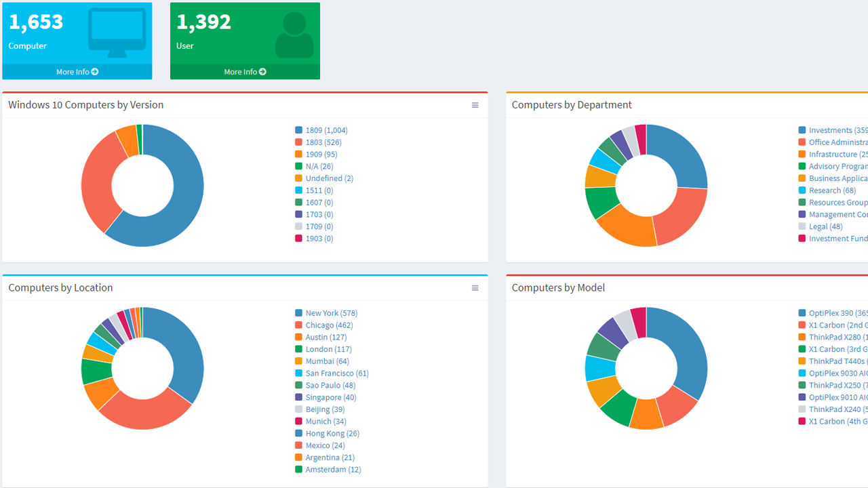This screenshot has height=488, width=868.
Task: Click More Info on the User card
Action: [240, 71]
